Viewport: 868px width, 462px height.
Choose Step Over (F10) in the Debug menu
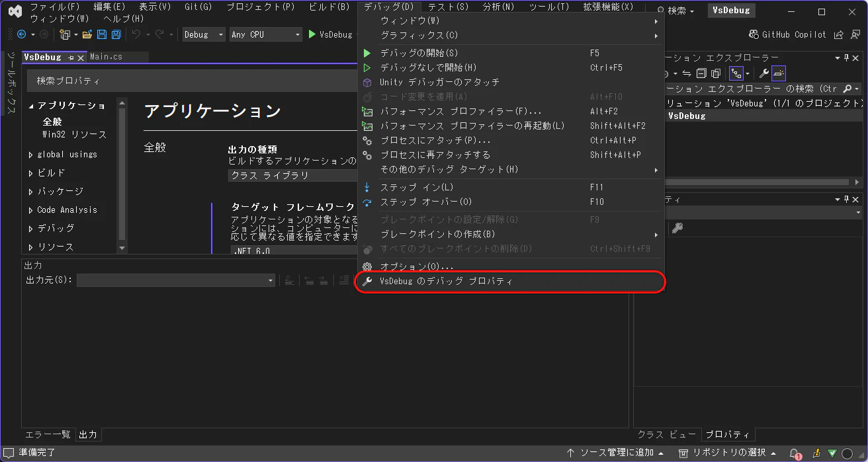coord(511,202)
